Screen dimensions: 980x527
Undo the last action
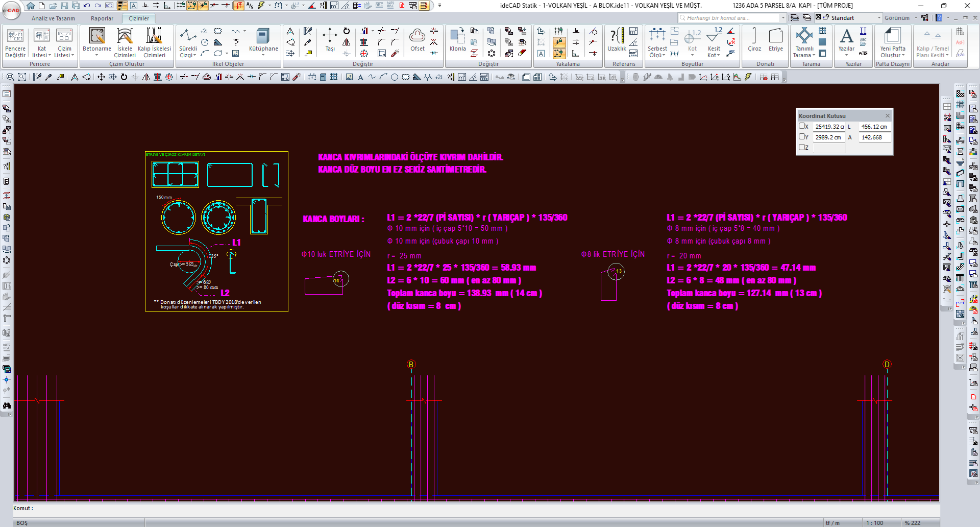(x=87, y=6)
